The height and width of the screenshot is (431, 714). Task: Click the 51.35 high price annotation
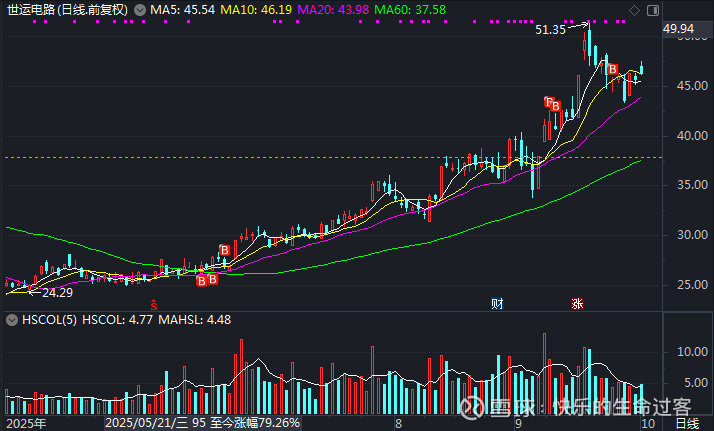[550, 30]
